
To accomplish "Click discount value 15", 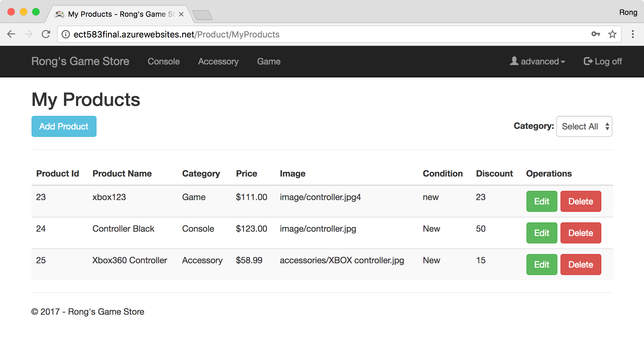I will [x=481, y=260].
